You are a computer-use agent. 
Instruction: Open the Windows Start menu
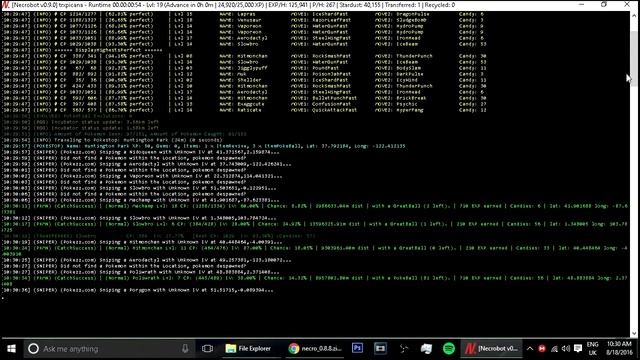11,349
